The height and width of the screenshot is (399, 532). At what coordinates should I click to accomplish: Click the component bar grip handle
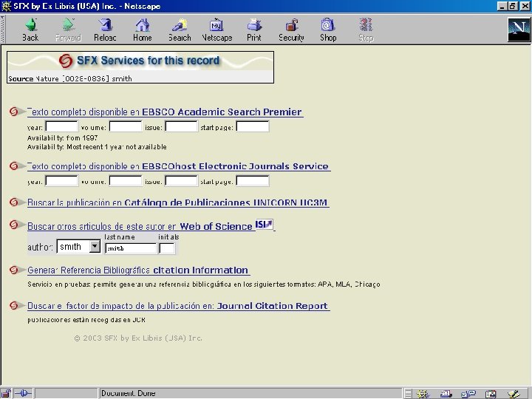point(408,394)
